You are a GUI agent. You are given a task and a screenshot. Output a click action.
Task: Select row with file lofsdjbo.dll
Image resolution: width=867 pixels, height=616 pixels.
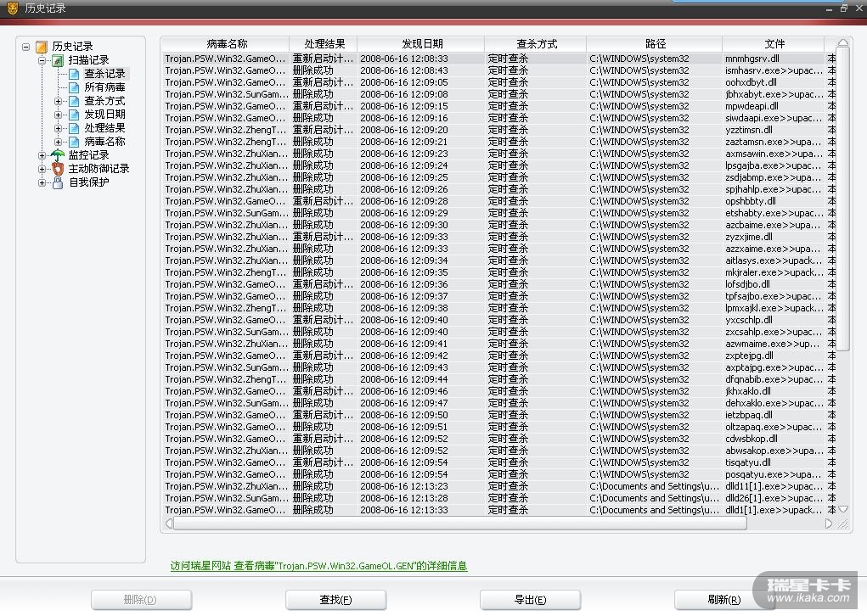click(x=499, y=284)
